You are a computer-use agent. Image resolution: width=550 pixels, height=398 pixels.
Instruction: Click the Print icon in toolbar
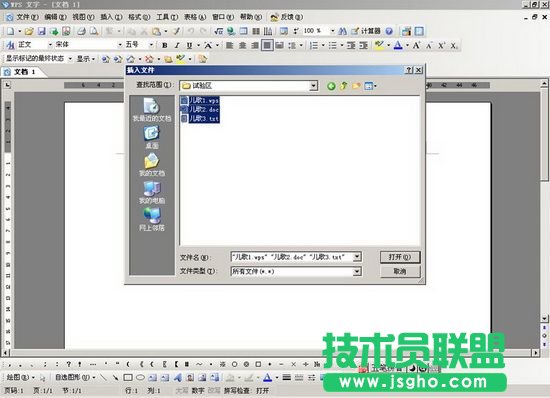coord(81,31)
